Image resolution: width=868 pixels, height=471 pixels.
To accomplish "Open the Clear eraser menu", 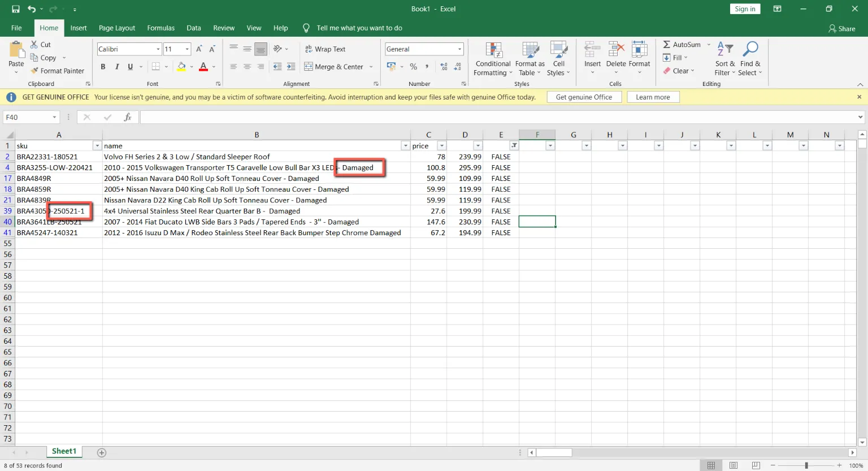I will [x=679, y=71].
